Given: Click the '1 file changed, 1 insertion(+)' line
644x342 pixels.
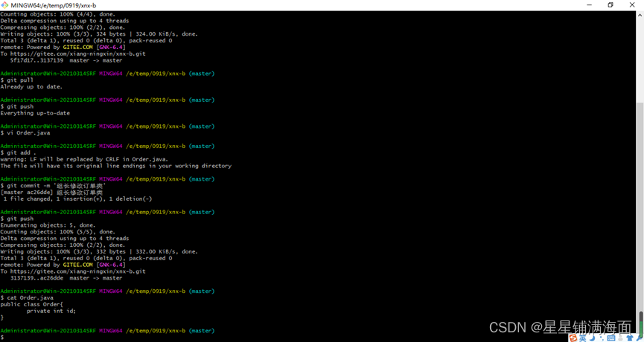Looking at the screenshot, I should pyautogui.click(x=77, y=199).
